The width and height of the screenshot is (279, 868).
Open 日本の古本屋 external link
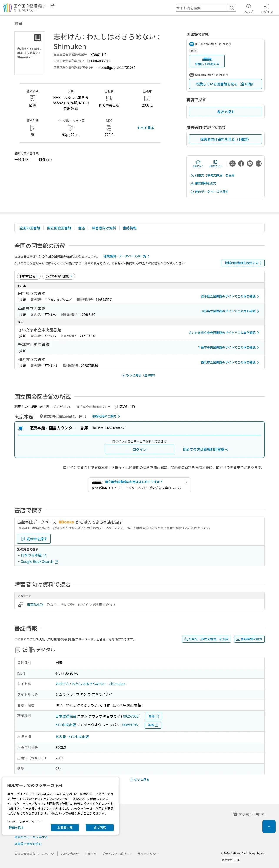pos(33,555)
